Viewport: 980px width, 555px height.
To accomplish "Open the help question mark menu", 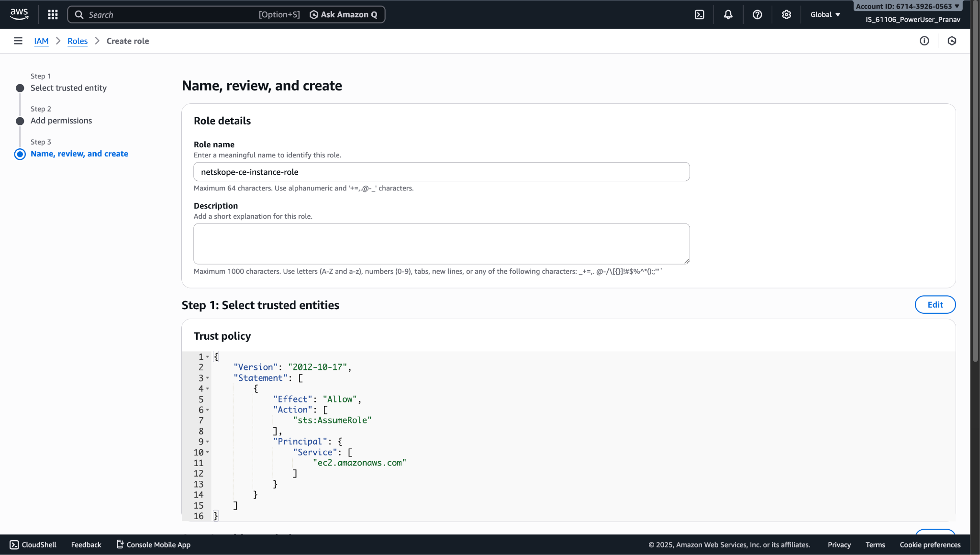I will (x=757, y=14).
